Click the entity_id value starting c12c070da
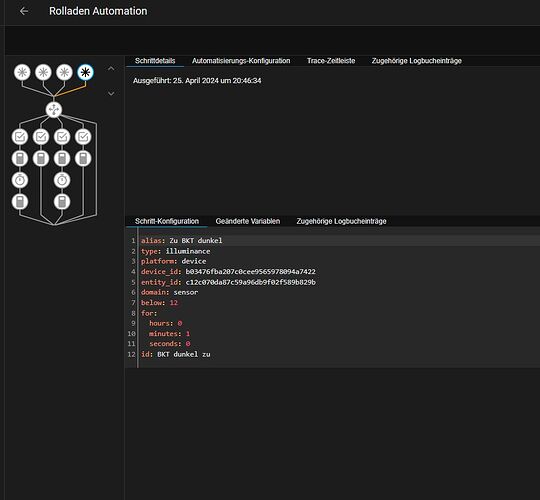 (x=250, y=282)
